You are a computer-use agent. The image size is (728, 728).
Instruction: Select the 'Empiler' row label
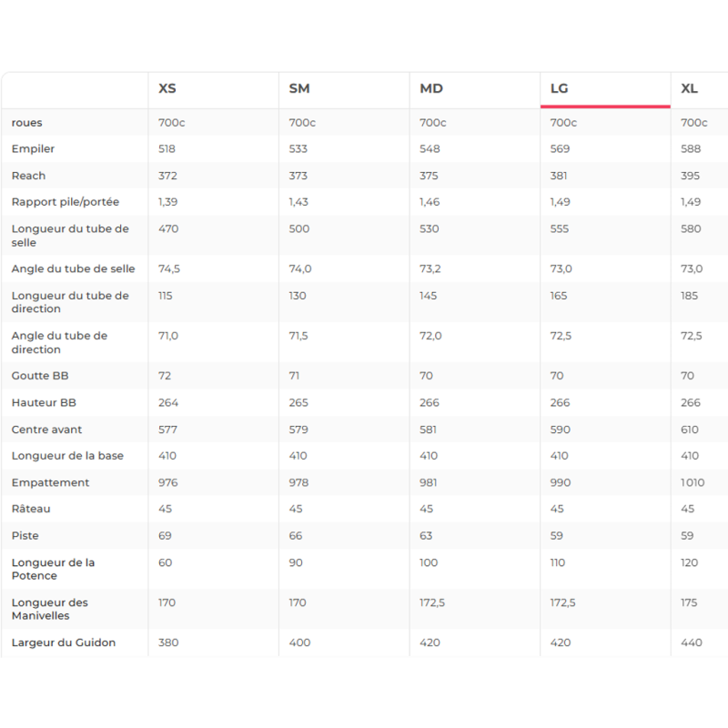34,149
